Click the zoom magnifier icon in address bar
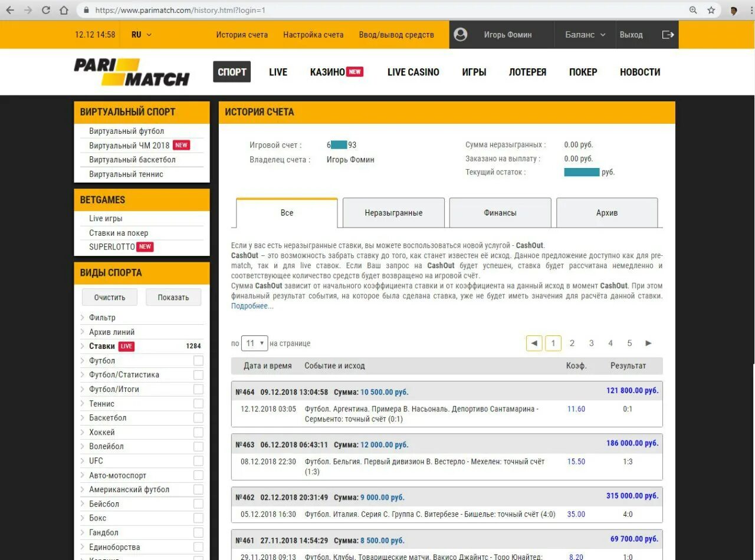The width and height of the screenshot is (755, 560). 693,10
